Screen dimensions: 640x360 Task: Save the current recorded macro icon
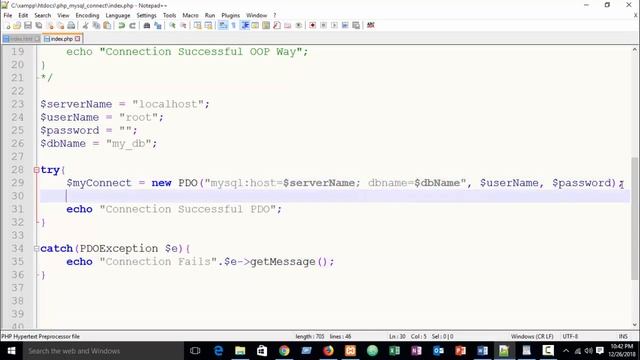click(x=356, y=25)
